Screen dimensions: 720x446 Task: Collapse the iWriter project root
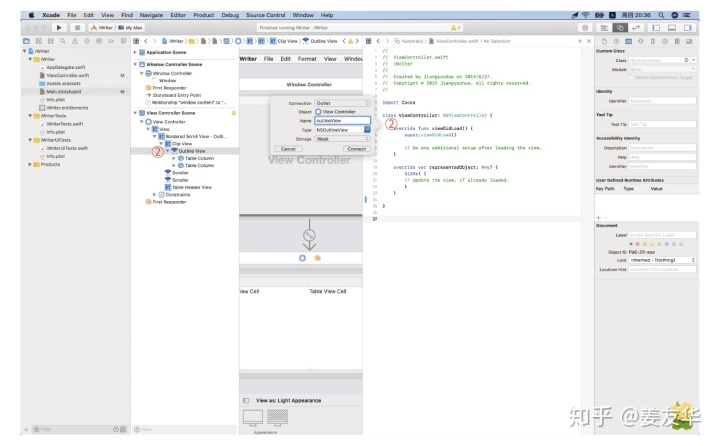[25, 51]
